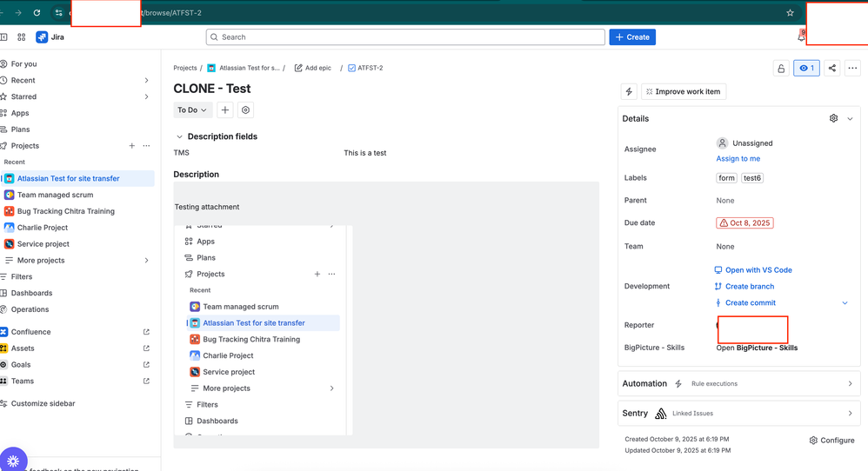This screenshot has width=868, height=471.
Task: Click the target icon next to plus button
Action: click(x=245, y=110)
